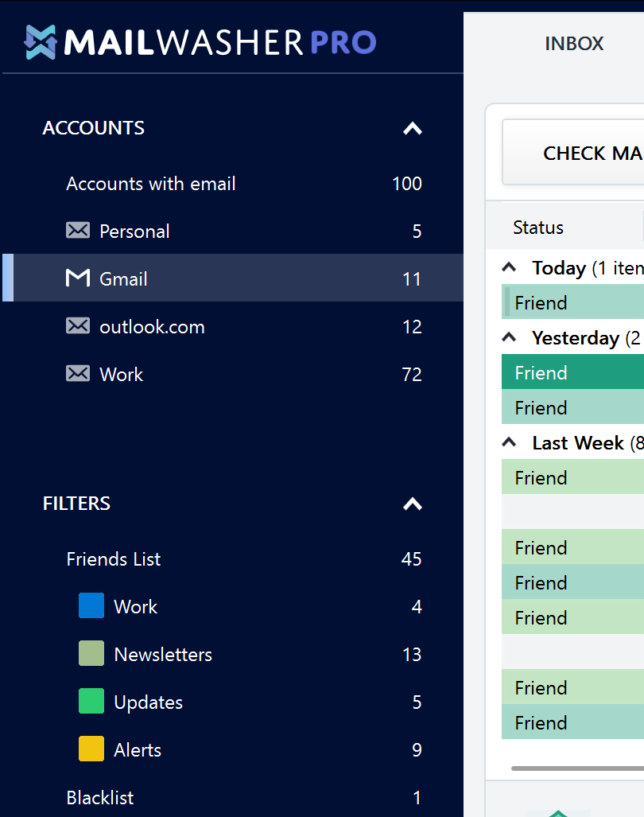Screen dimensions: 644x817
Task: Select the Gmail account
Action: pyautogui.click(x=233, y=278)
